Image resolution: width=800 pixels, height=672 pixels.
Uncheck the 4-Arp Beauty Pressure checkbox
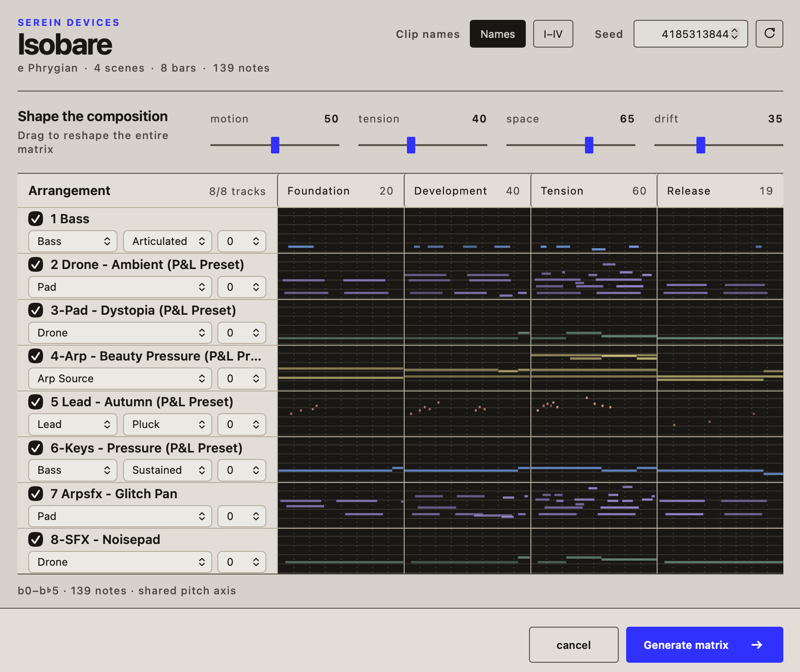(x=36, y=356)
